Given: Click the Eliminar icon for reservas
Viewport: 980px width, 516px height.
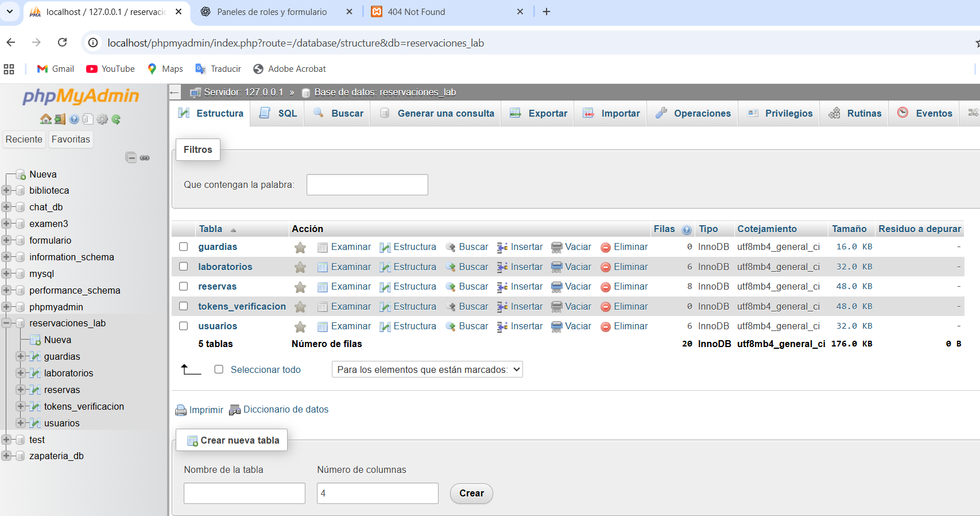Looking at the screenshot, I should coord(605,287).
